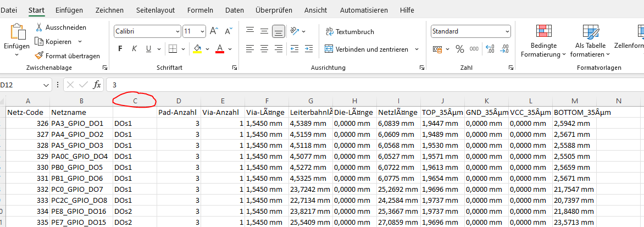Click the Format übertragen paintbrush

[x=39, y=56]
